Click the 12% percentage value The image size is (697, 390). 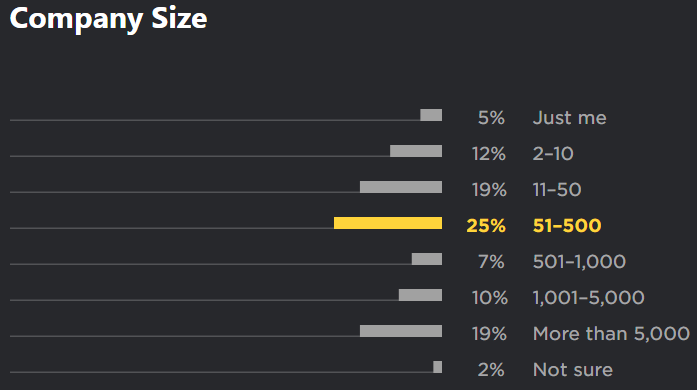tap(489, 154)
